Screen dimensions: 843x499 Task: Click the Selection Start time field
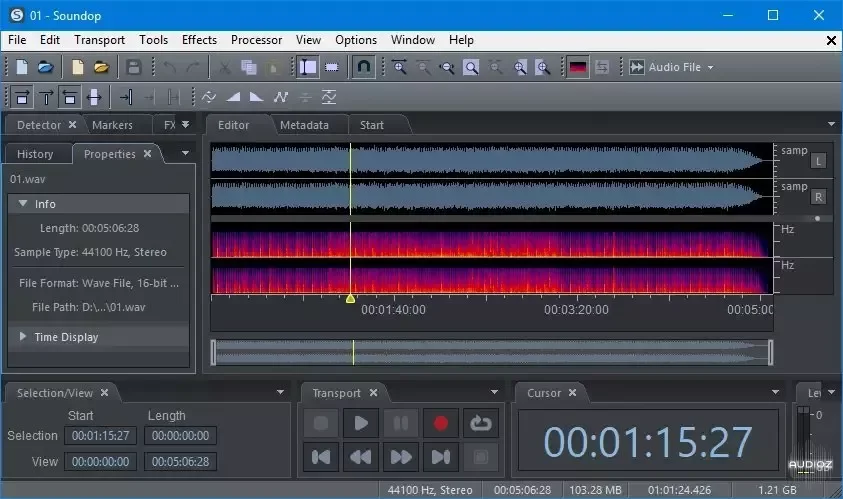tap(101, 436)
